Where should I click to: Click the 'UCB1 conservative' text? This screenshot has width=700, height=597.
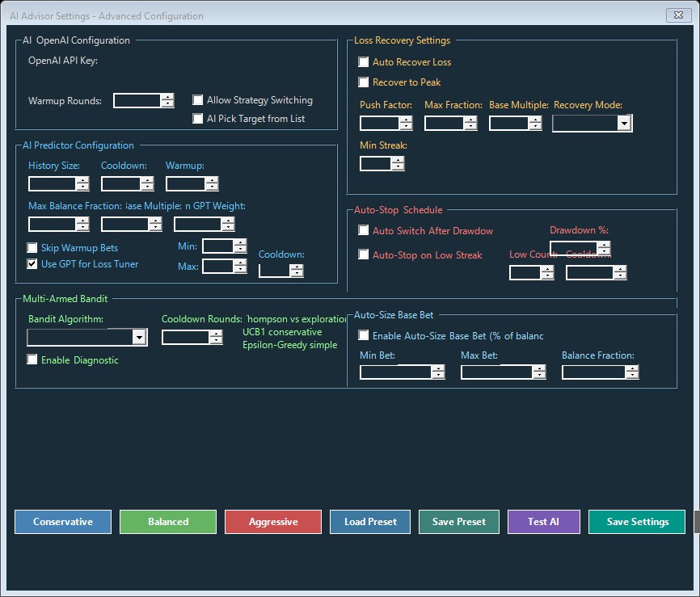pyautogui.click(x=282, y=332)
